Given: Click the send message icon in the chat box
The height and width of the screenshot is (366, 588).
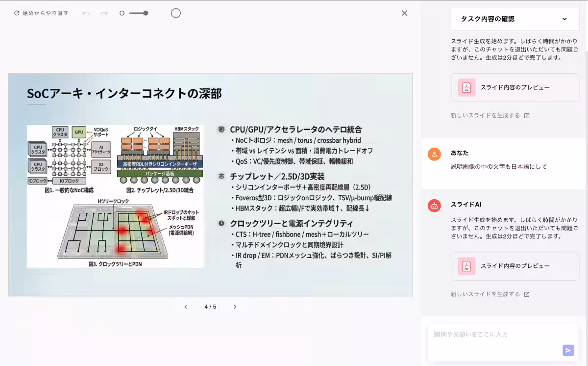Looking at the screenshot, I should click(568, 350).
